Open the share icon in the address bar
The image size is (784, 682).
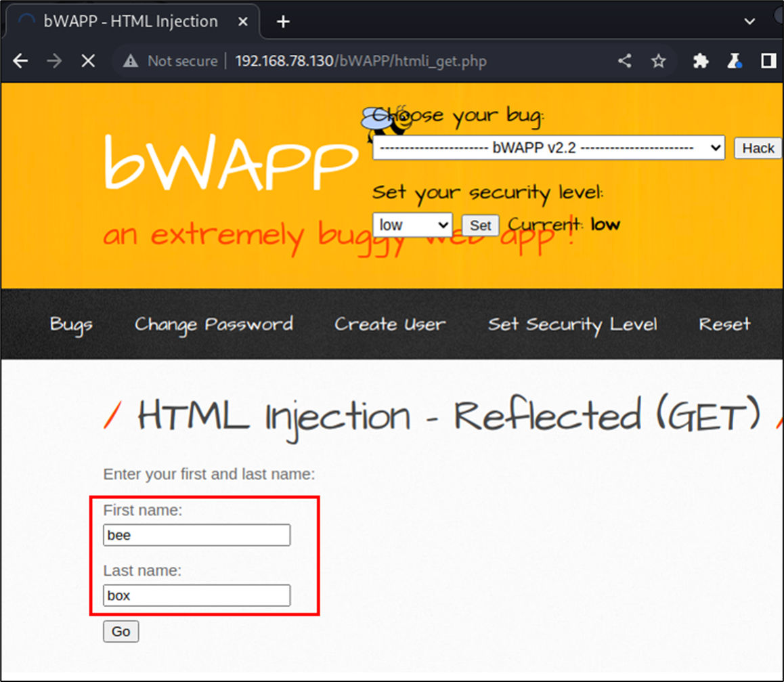(x=624, y=61)
